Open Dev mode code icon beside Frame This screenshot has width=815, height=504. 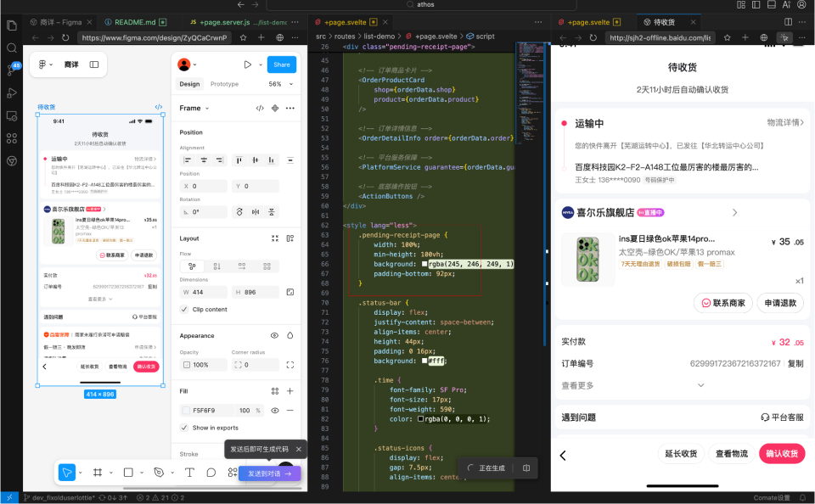pyautogui.click(x=260, y=108)
